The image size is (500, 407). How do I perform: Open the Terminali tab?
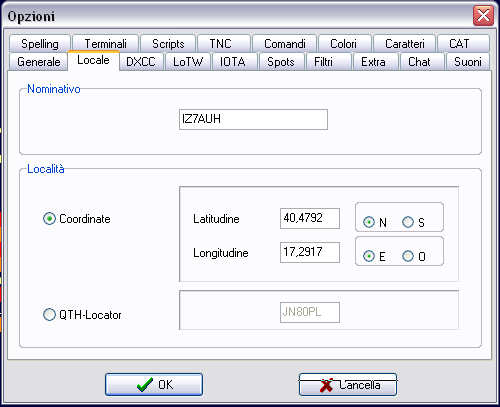(x=105, y=44)
